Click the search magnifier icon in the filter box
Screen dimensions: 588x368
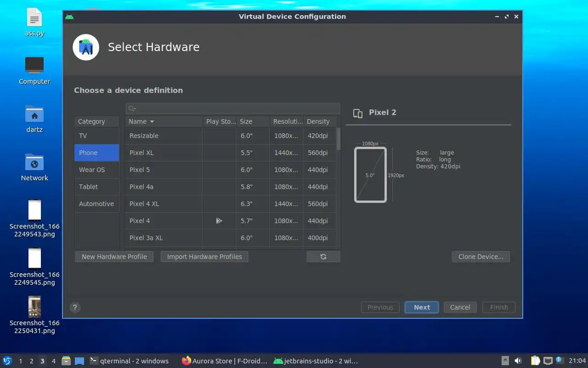click(x=132, y=109)
